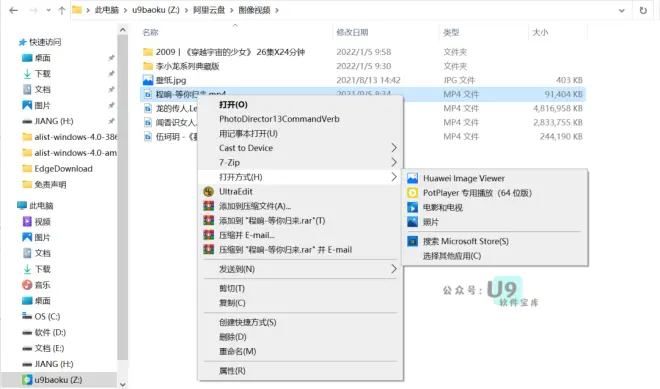The image size is (660, 389).
Task: Choose 用记事本打开(U) menu entry
Action: (248, 133)
